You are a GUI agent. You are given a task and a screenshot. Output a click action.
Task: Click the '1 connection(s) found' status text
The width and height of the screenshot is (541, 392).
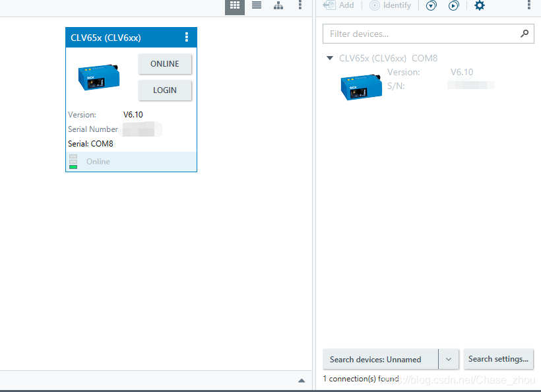[x=361, y=379]
